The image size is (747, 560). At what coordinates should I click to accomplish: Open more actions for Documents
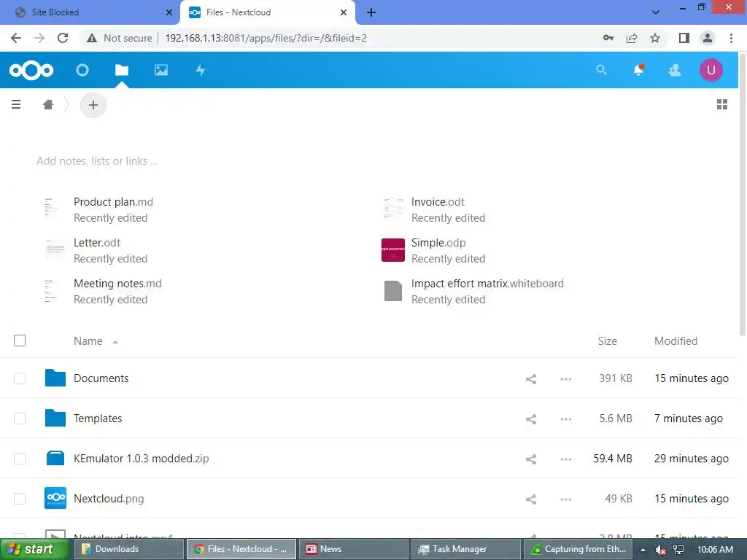(566, 379)
